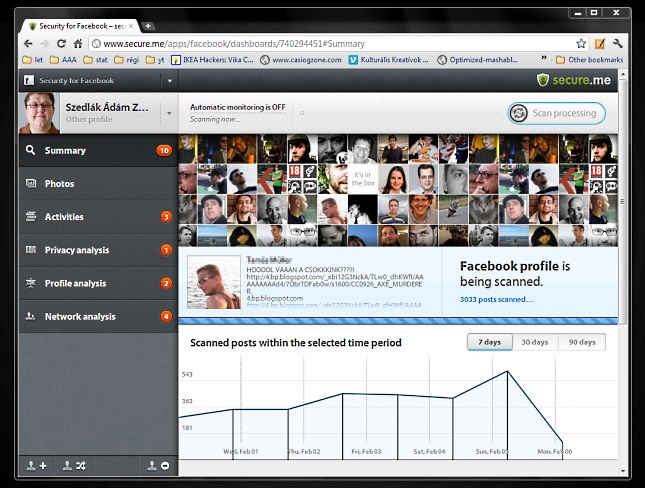Click the remove profile minus icon
This screenshot has width=645, height=488.
coord(158,466)
